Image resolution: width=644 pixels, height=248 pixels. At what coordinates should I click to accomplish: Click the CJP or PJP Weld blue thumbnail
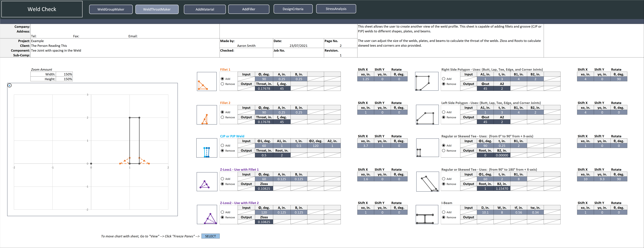point(207,148)
